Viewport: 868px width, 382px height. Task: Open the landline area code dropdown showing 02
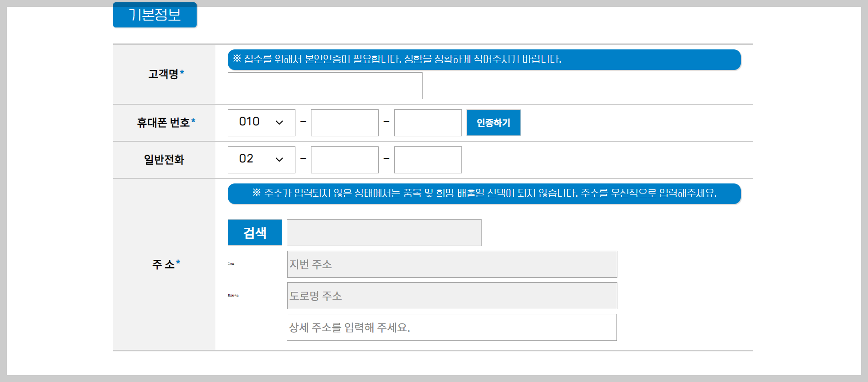click(261, 159)
